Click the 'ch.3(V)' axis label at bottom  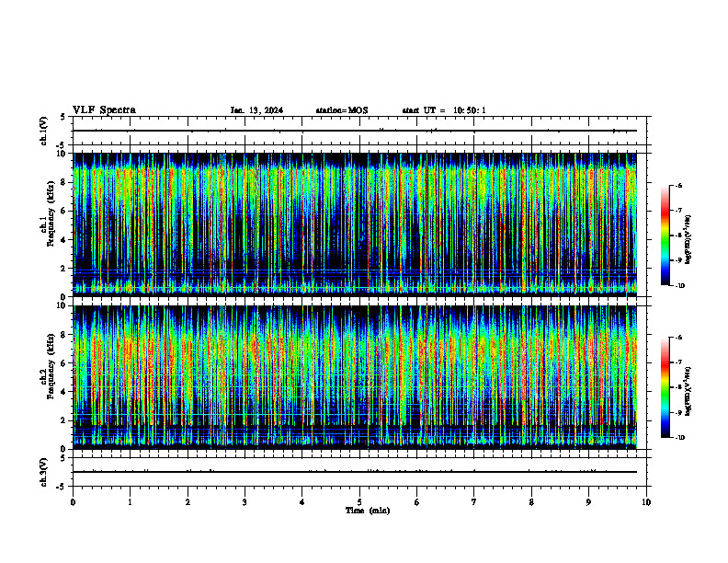pos(43,472)
